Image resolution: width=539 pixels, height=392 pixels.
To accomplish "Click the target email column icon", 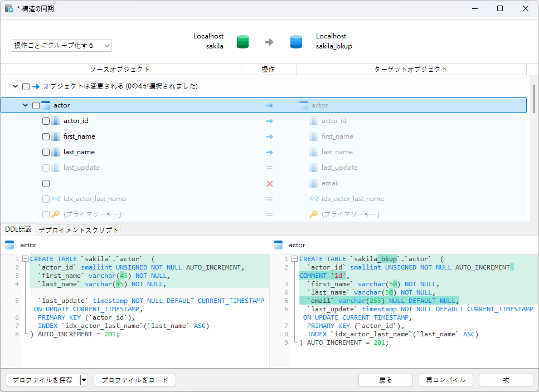I will (313, 183).
